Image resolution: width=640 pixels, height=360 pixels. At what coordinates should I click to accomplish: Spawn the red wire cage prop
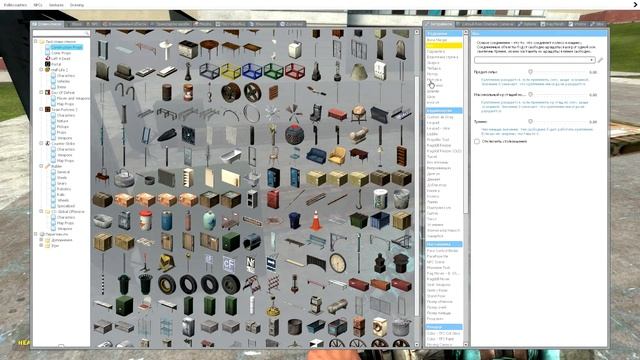pyautogui.click(x=295, y=72)
